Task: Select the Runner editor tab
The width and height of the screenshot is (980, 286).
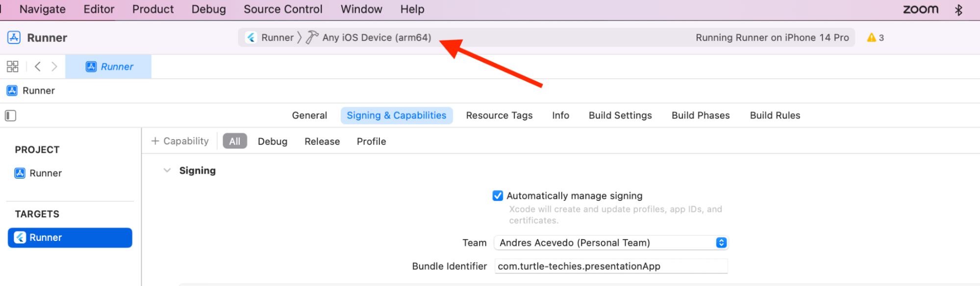Action: [x=108, y=67]
